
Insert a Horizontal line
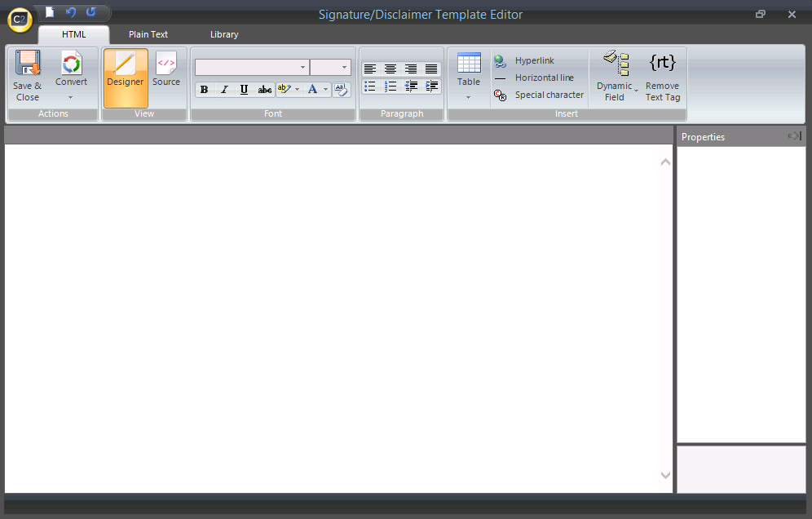534,78
